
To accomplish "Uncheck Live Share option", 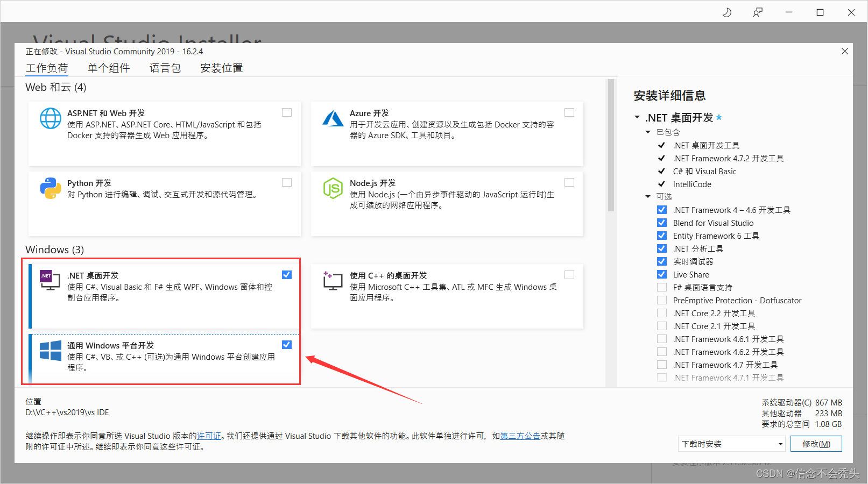I will click(x=662, y=274).
